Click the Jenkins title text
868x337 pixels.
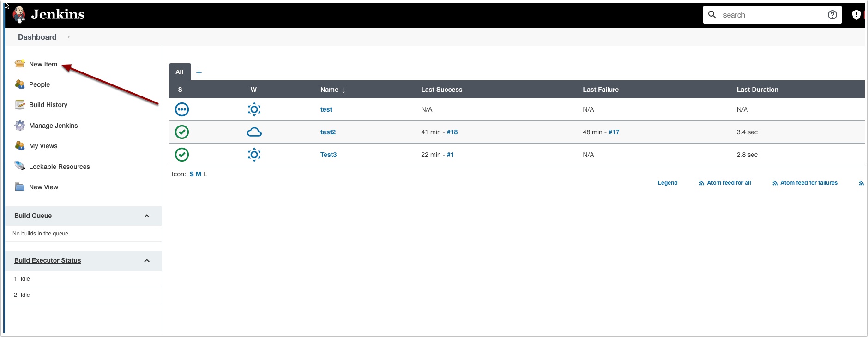(x=58, y=14)
